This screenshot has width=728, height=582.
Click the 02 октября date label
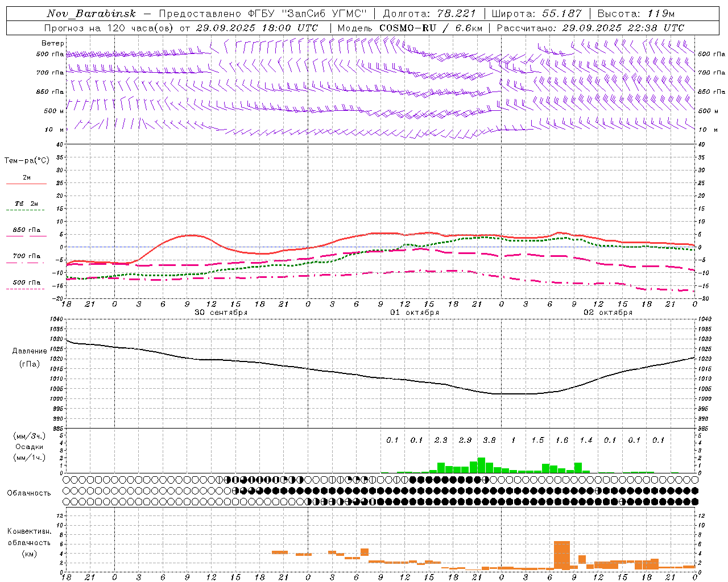(x=608, y=313)
